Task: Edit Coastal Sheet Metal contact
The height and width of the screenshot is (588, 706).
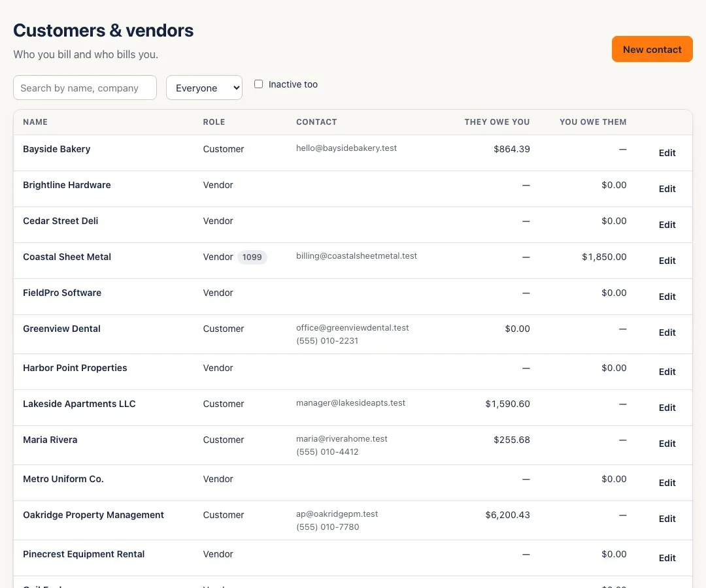Action: click(x=667, y=261)
